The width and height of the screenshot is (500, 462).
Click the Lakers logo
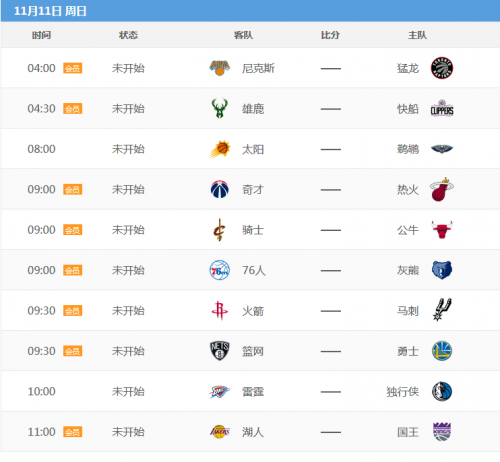[x=220, y=432]
